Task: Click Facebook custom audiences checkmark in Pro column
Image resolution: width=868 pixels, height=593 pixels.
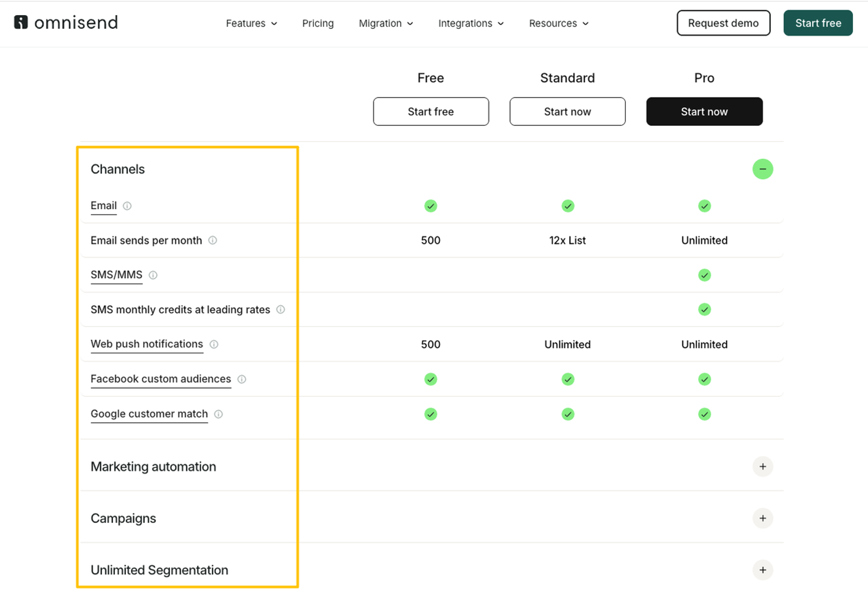Action: click(705, 379)
